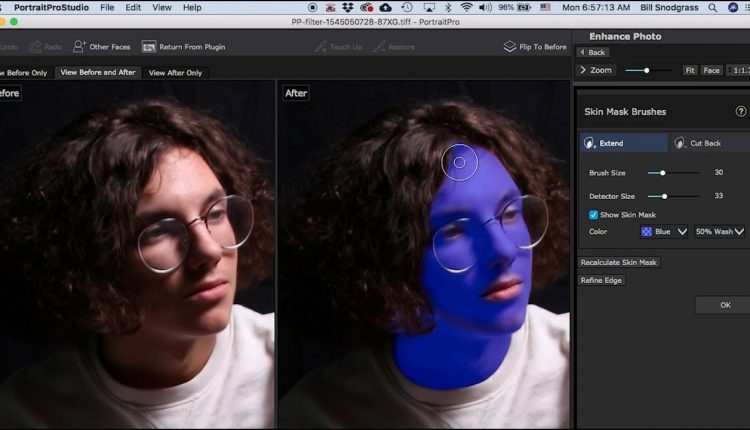Open the 50% Wash opacity dropdown
This screenshot has width=750, height=430.
pyautogui.click(x=719, y=232)
